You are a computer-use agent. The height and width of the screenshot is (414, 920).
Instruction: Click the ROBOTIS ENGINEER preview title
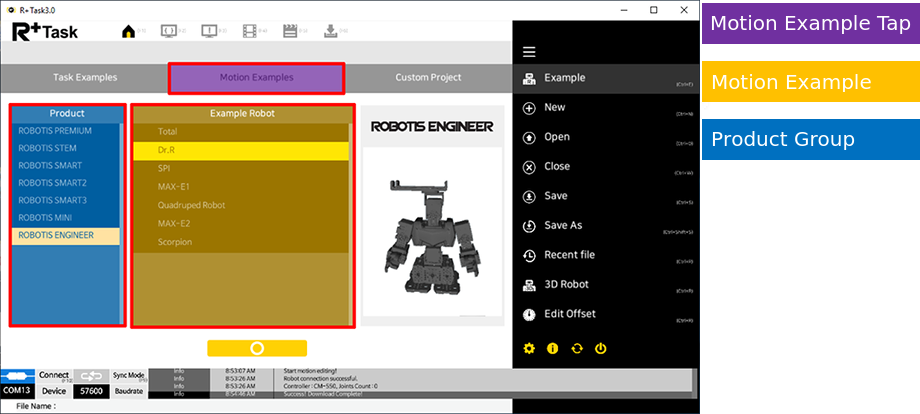tap(432, 127)
